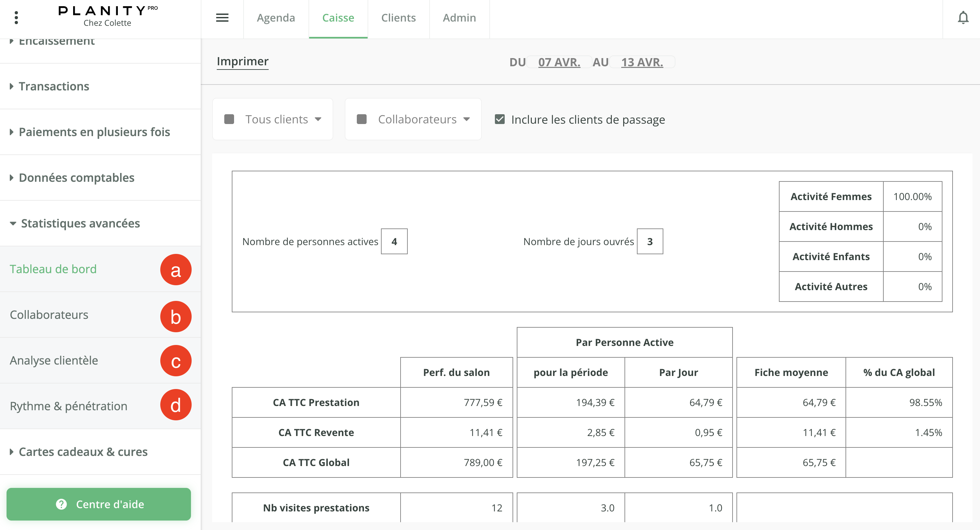Uncheck Inclure les clients de passage
Viewport: 980px width, 530px height.
pos(499,119)
